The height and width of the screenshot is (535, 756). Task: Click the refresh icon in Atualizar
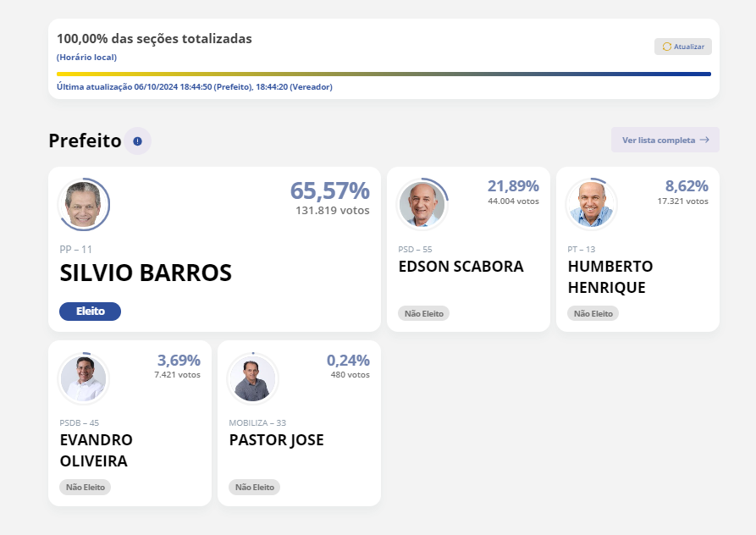[667, 47]
